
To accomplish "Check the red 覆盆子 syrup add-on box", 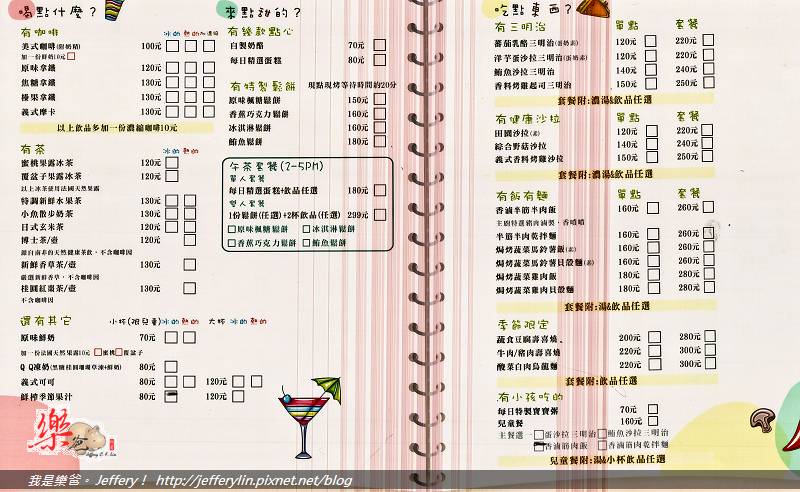I will (119, 352).
